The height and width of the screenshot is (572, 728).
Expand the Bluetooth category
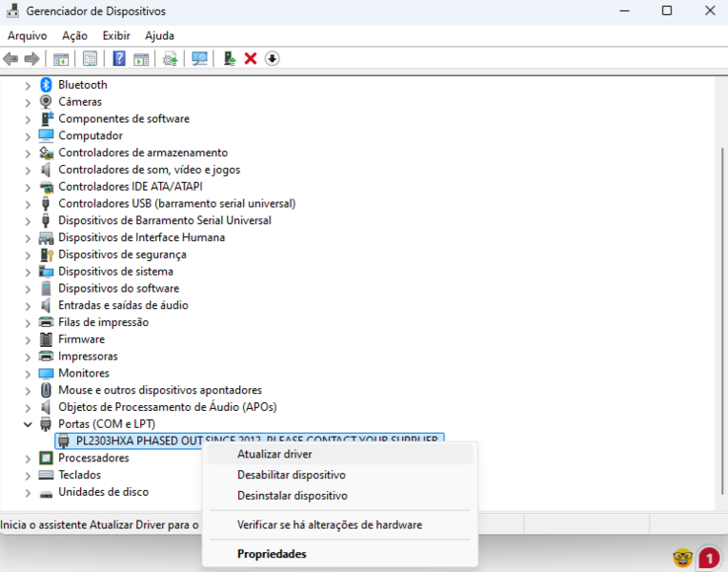(28, 86)
